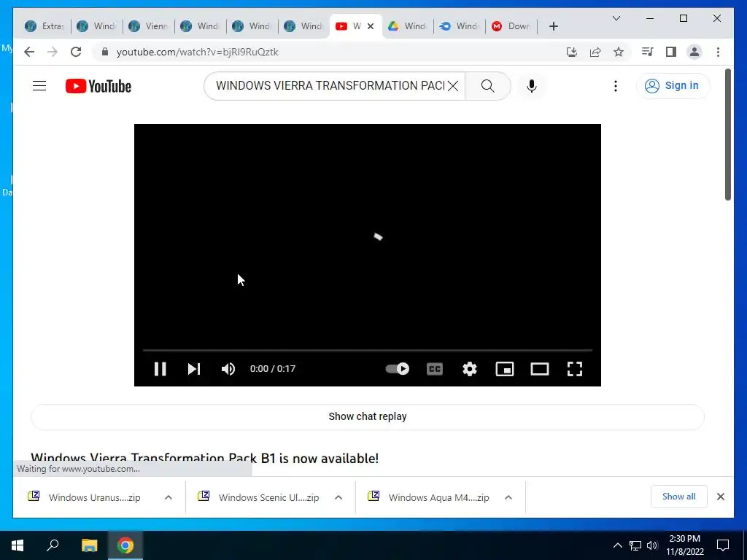Search with your voice microphone
Viewport: 747px width, 560px height.
(532, 86)
